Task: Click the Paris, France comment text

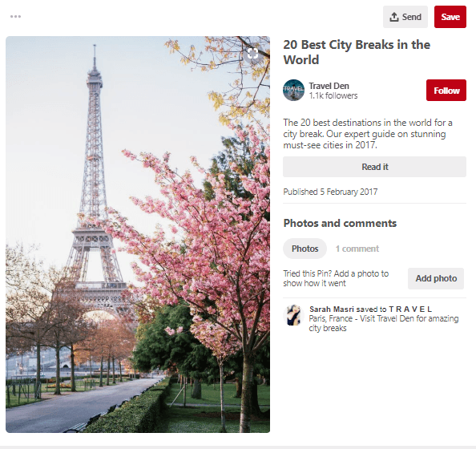Action: (x=384, y=323)
